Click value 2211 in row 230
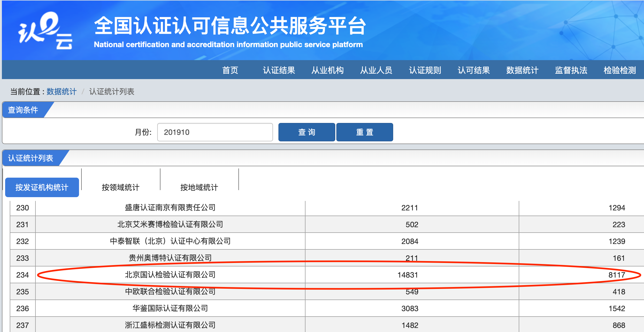The width and height of the screenshot is (644, 332). (x=410, y=208)
